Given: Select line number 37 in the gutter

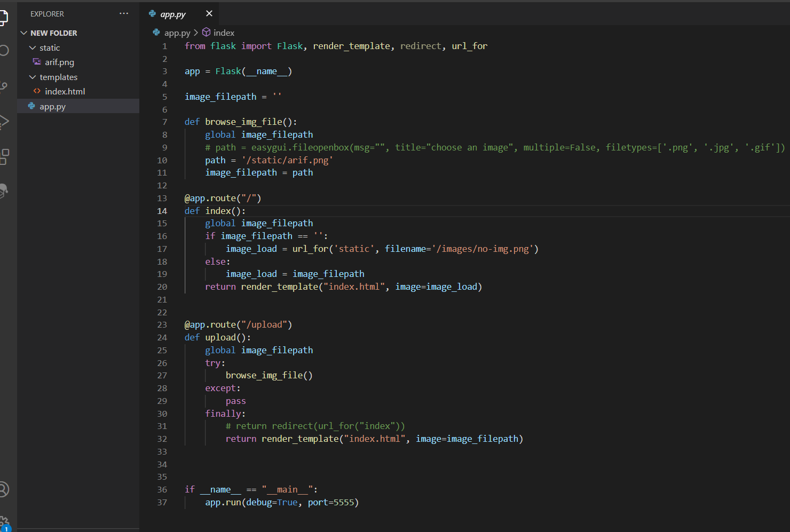Looking at the screenshot, I should pyautogui.click(x=162, y=503).
